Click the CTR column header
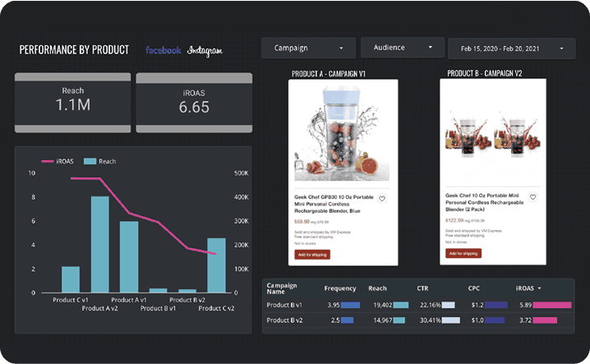 pos(422,288)
